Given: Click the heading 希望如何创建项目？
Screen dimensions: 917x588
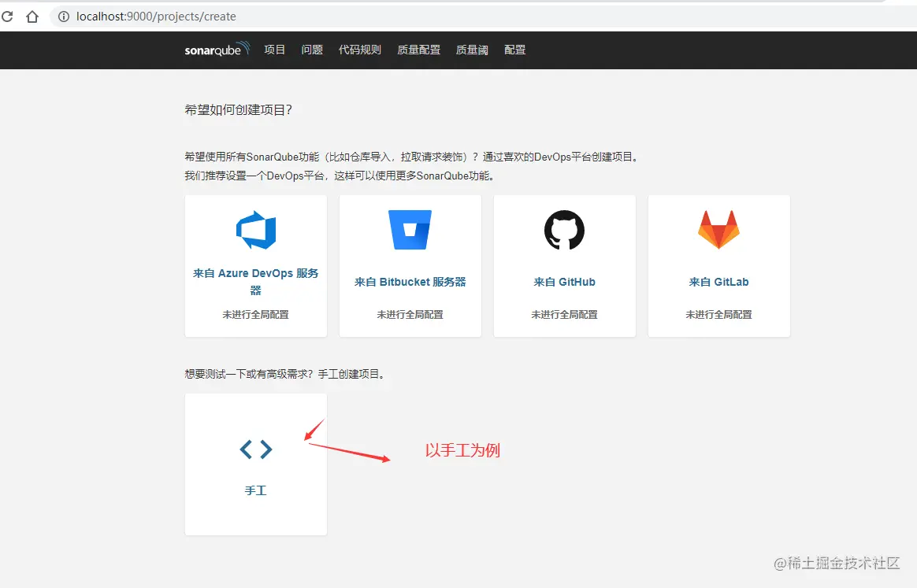Looking at the screenshot, I should click(239, 110).
